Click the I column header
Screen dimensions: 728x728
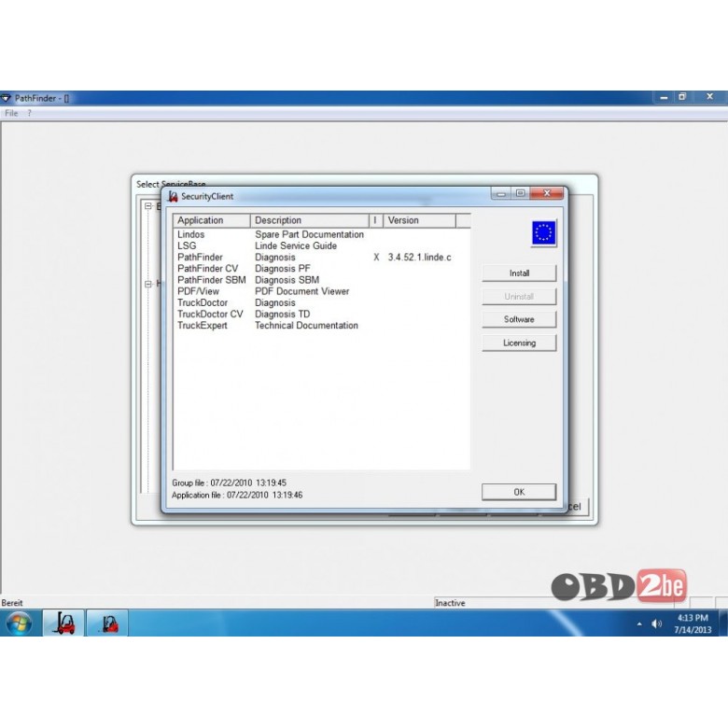pyautogui.click(x=375, y=220)
